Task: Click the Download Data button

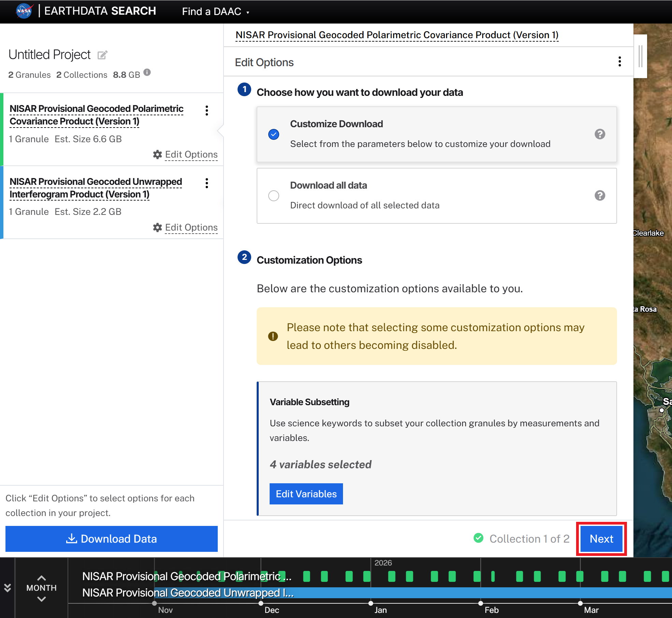Action: tap(112, 539)
